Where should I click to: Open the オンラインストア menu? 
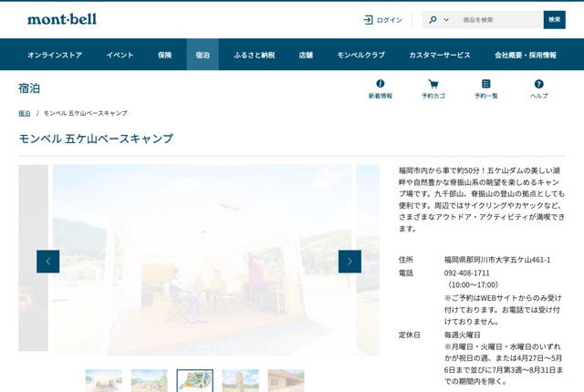click(55, 55)
